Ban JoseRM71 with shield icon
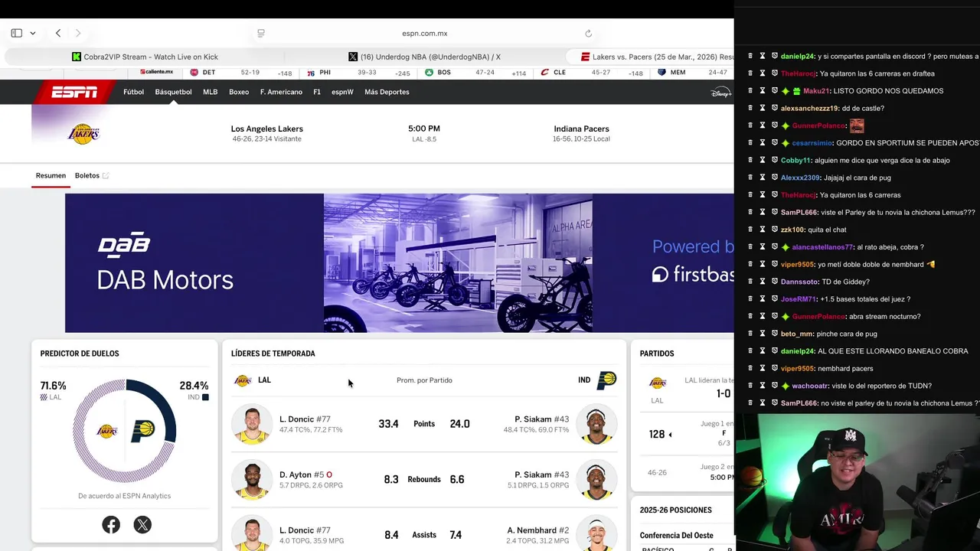 click(775, 298)
